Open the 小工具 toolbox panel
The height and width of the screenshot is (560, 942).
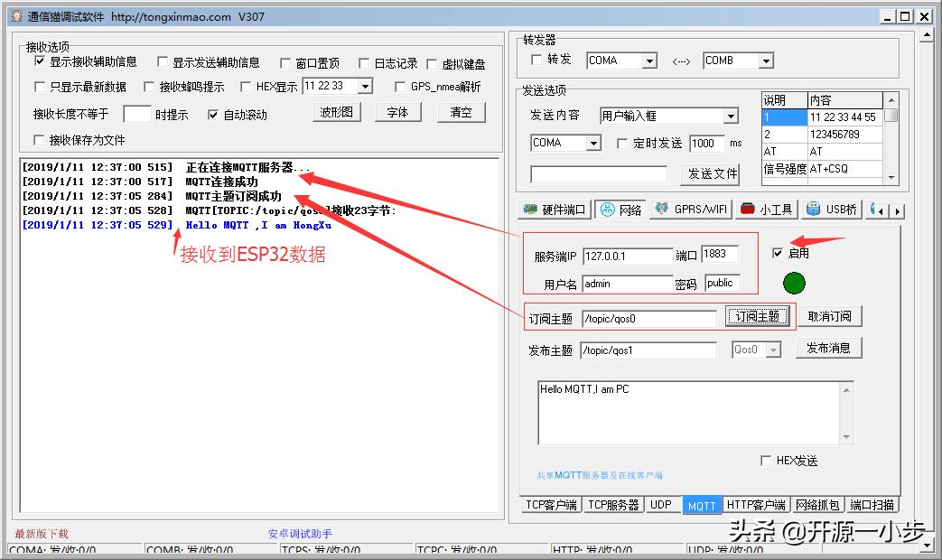pos(766,209)
